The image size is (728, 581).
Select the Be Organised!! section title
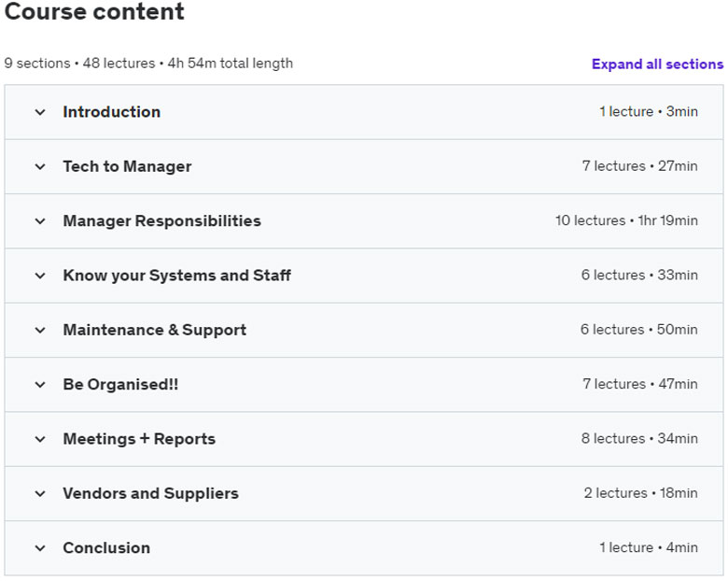(x=120, y=385)
